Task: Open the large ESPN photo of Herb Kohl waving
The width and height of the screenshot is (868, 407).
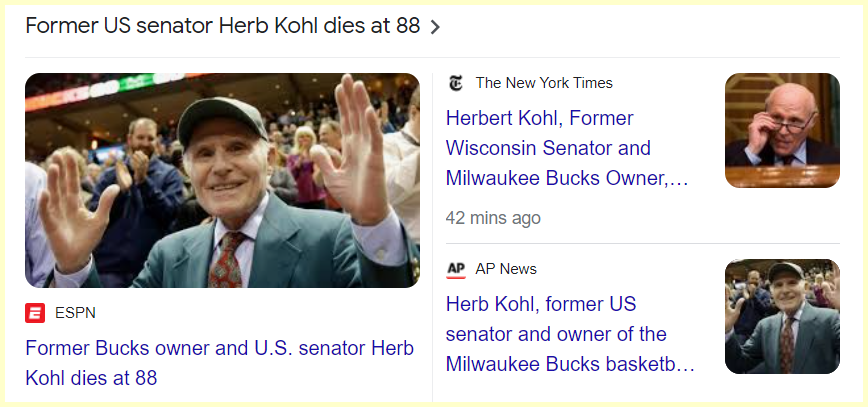Action: pyautogui.click(x=222, y=180)
